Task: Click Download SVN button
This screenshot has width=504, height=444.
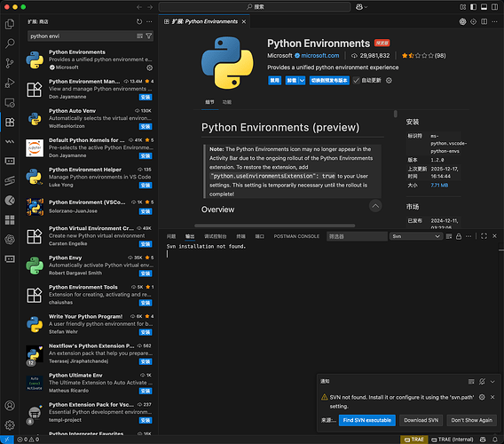Action: [421, 420]
